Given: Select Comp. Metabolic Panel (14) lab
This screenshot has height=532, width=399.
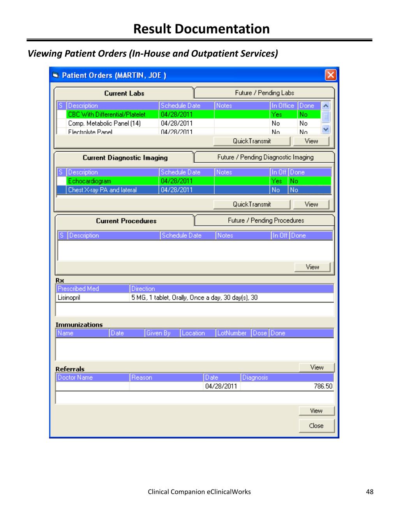Looking at the screenshot, I should click(104, 124).
